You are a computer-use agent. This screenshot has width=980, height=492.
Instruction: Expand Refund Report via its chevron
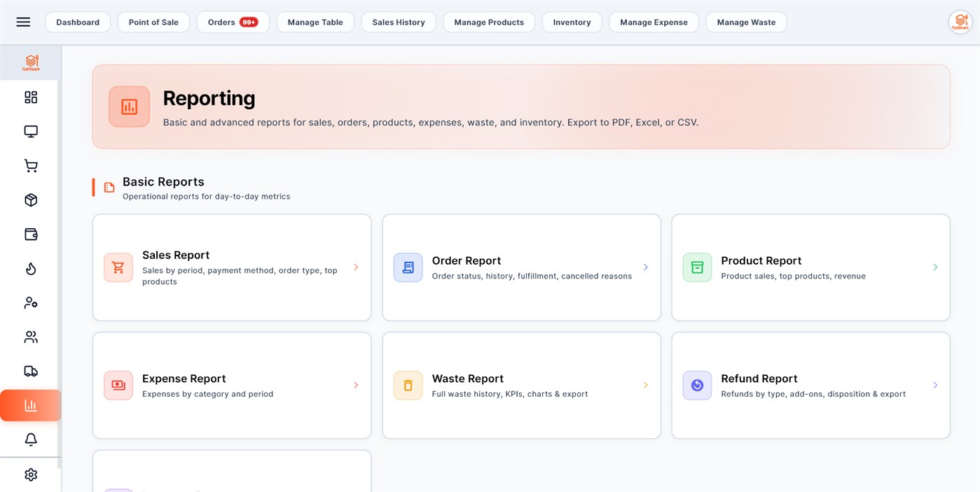coord(935,385)
